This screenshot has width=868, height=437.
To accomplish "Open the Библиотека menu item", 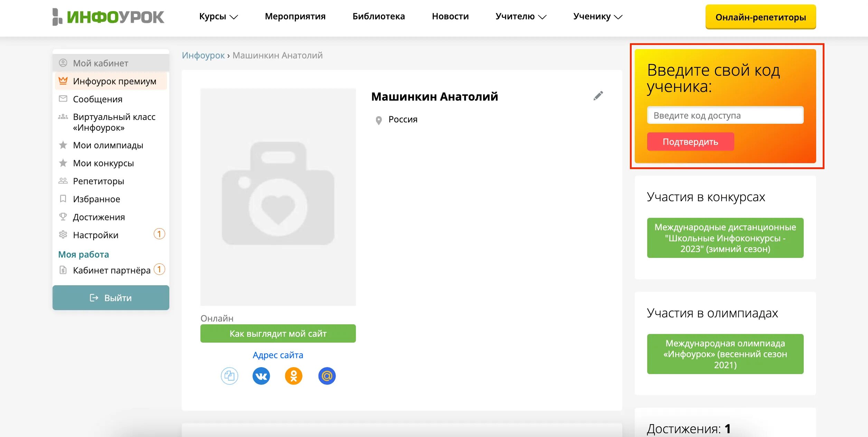I will click(378, 17).
